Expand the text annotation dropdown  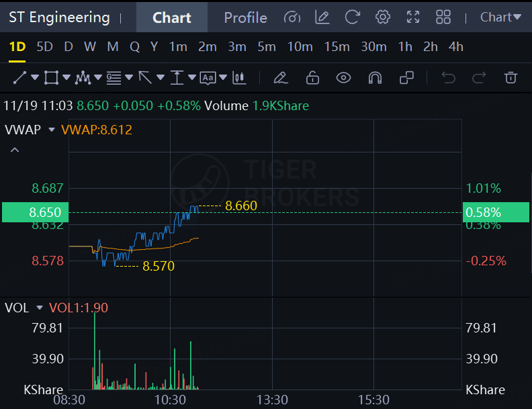tap(223, 78)
